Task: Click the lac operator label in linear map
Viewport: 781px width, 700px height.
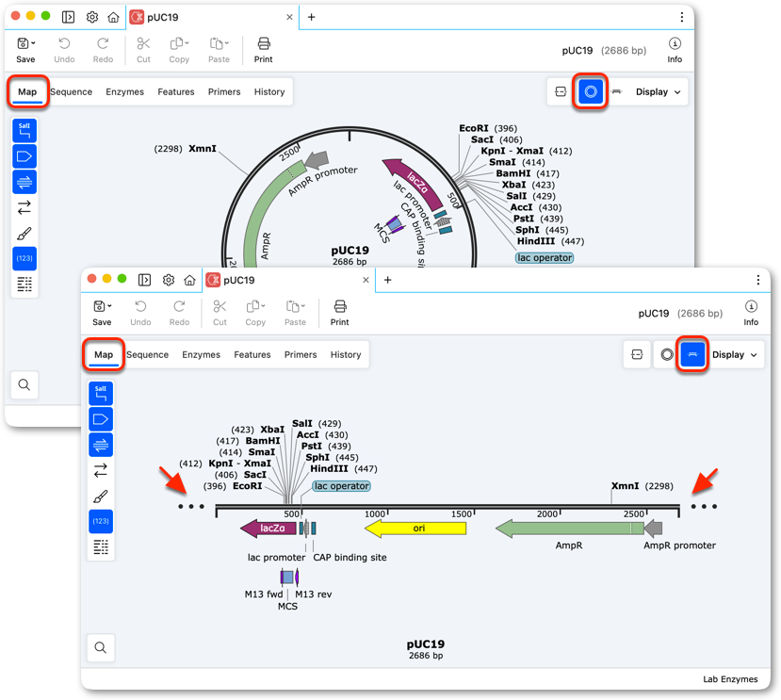Action: pos(342,486)
